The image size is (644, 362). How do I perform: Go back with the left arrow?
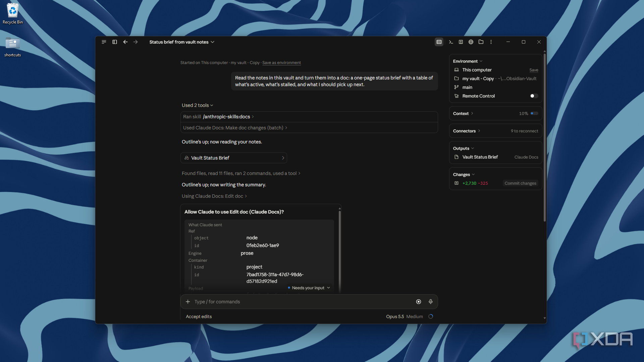pos(125,42)
